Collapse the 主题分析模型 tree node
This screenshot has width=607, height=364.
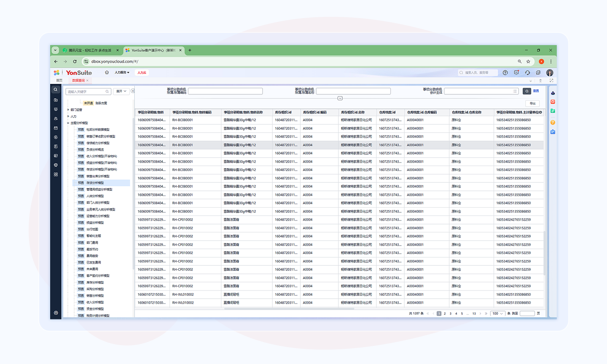[68, 123]
